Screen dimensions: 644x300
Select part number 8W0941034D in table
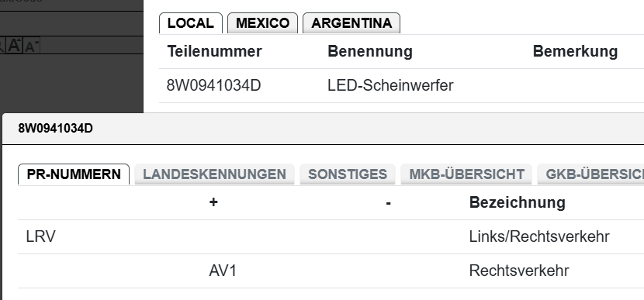[x=213, y=86]
